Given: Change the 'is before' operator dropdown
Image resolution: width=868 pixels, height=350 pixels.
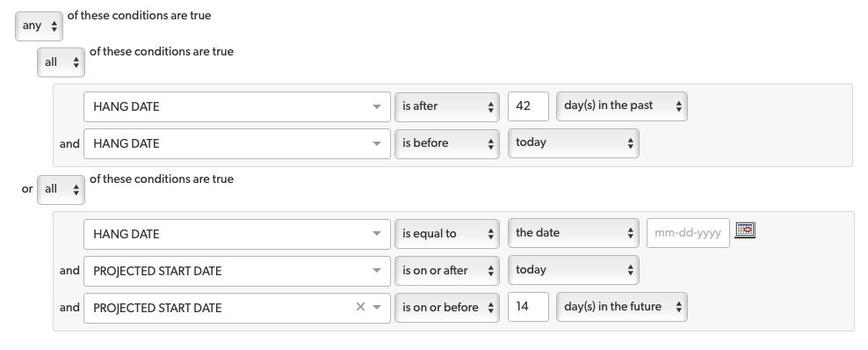Looking at the screenshot, I should (447, 143).
